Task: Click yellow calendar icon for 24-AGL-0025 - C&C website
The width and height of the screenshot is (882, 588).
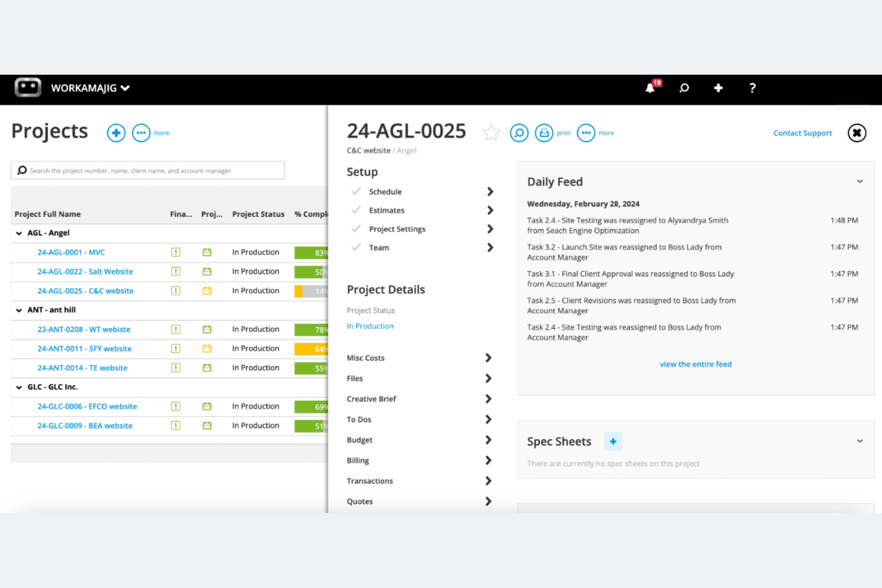Action: click(x=207, y=291)
